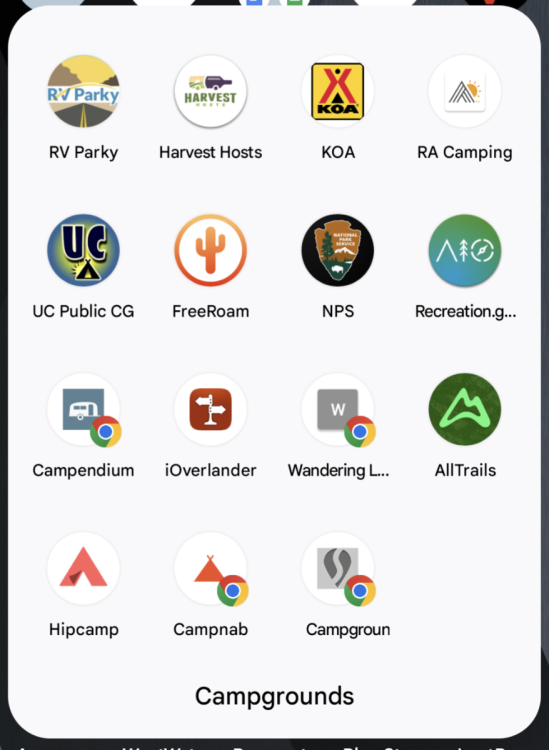This screenshot has width=549, height=750.
Task: Open the Wandering L... Chrome shortcut
Action: 338,409
